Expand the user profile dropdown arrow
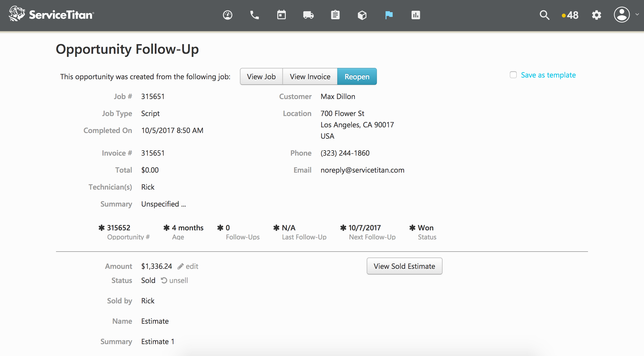 (x=637, y=14)
